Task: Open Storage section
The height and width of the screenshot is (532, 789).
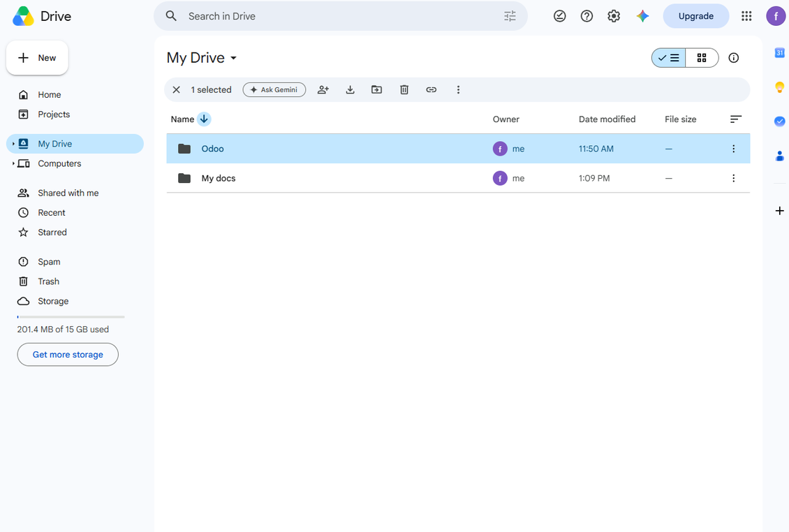Action: 53,301
